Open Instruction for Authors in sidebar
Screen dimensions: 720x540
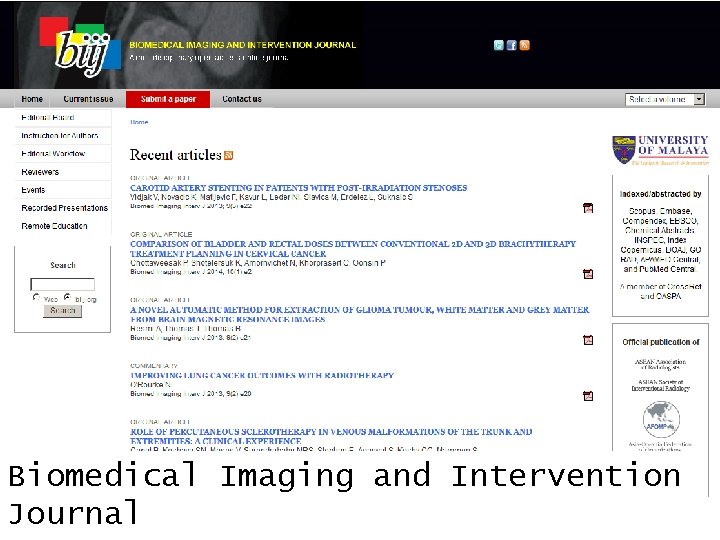coord(60,135)
